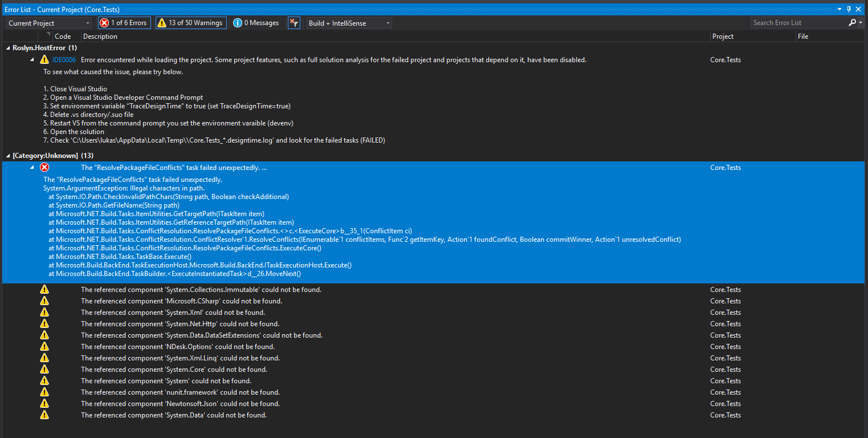Collapse the Roslyn.HostError group
Image resolution: width=868 pixels, height=438 pixels.
(x=8, y=48)
